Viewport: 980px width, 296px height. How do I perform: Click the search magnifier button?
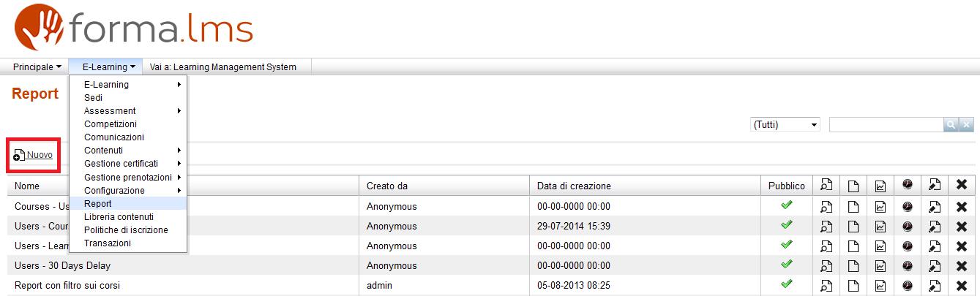[x=951, y=125]
